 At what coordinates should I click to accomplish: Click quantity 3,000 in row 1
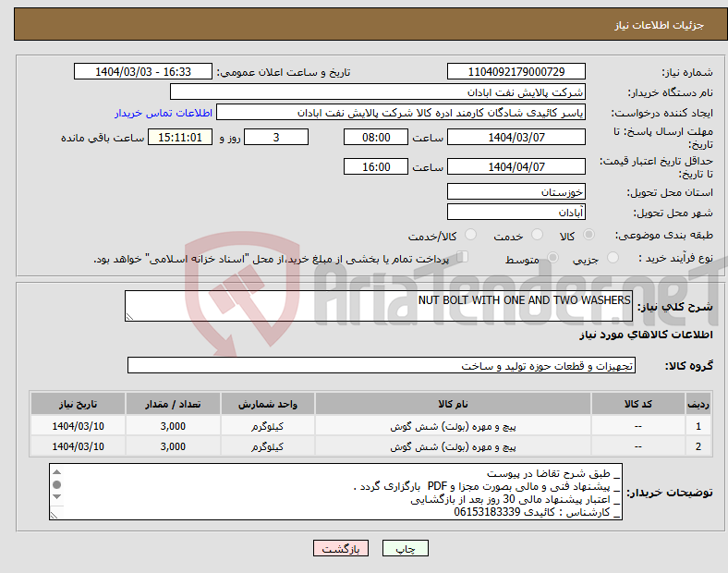tap(173, 426)
